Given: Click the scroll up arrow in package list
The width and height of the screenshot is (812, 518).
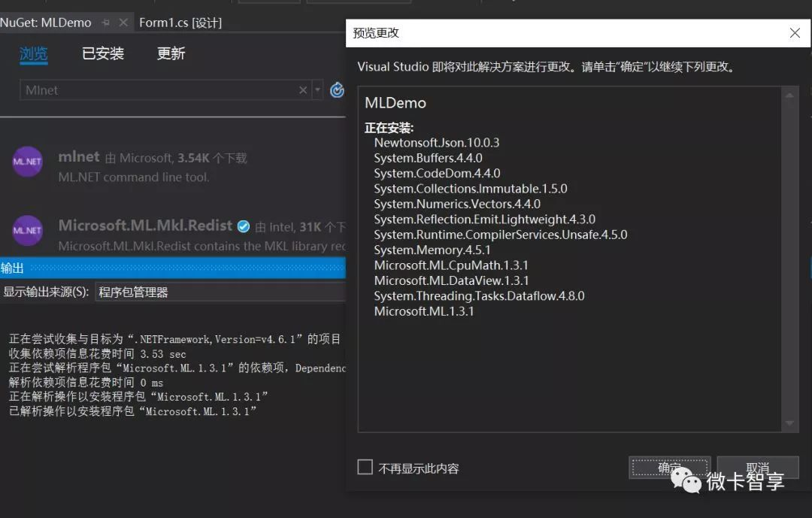Looking at the screenshot, I should click(789, 95).
